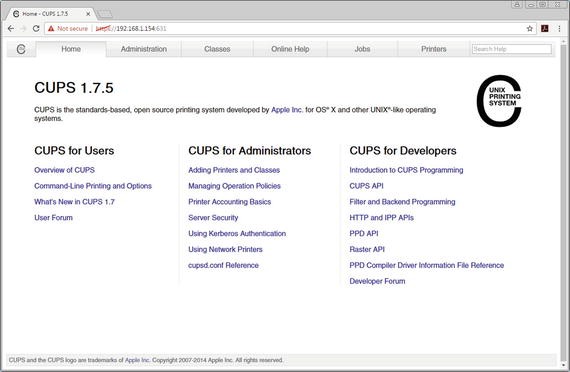Open the Server Security link

(213, 218)
